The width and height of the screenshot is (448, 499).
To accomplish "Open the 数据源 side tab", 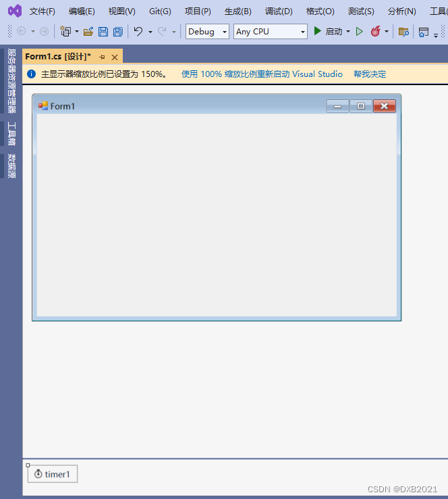I will click(11, 166).
